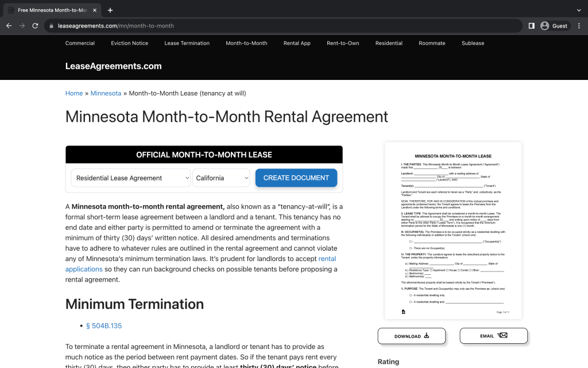Open the Eviction Notice menu item
Image resolution: width=588 pixels, height=368 pixels.
coord(129,43)
